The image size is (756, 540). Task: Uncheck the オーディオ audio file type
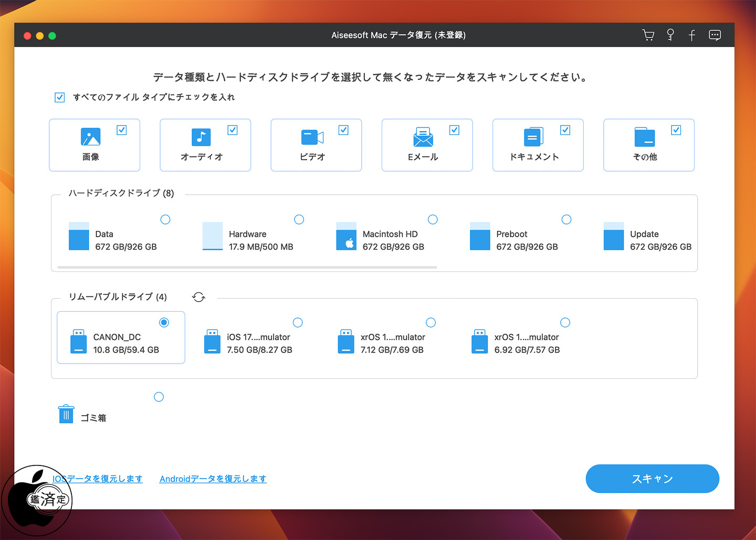coord(233,130)
